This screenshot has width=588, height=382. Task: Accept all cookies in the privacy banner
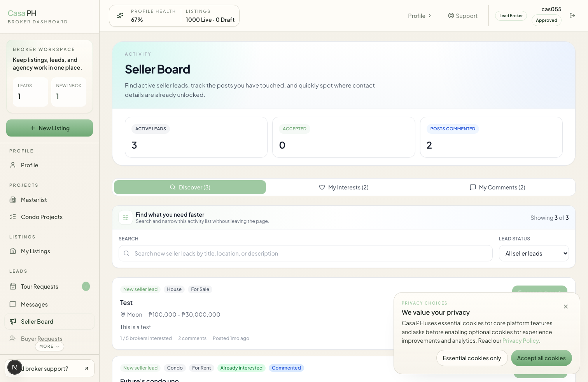pyautogui.click(x=541, y=358)
